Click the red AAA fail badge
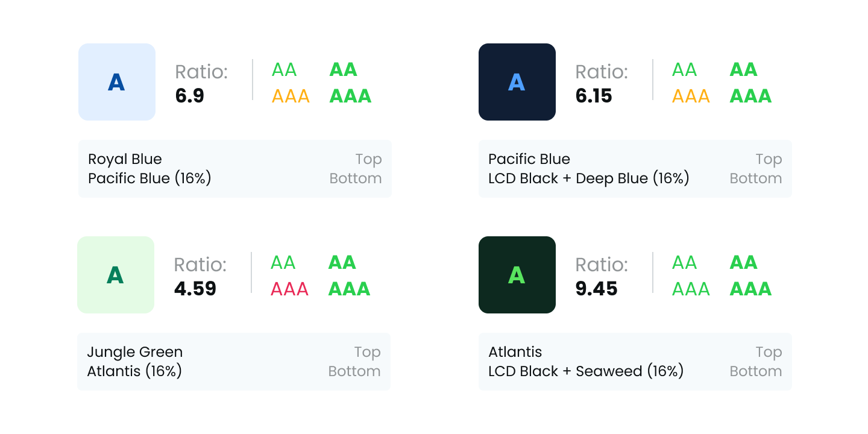 (x=290, y=289)
